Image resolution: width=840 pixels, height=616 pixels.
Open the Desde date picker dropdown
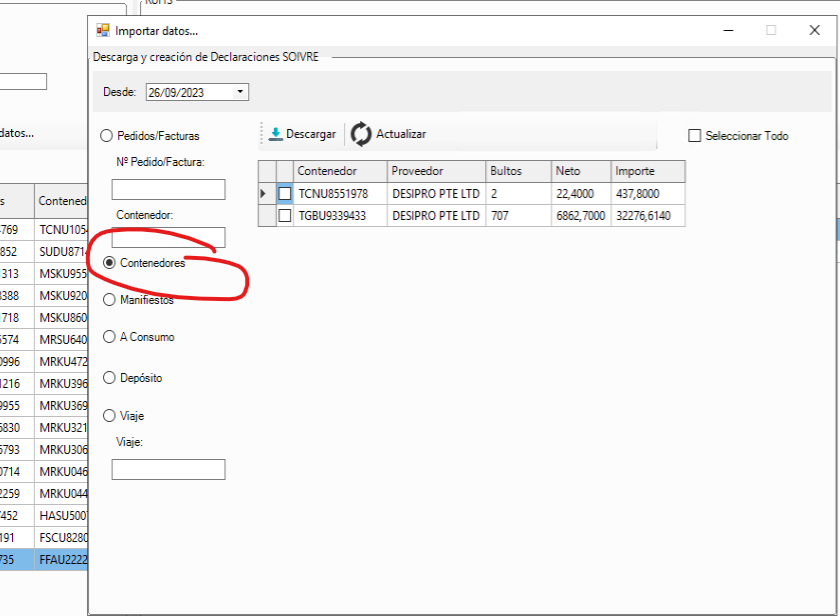[240, 92]
